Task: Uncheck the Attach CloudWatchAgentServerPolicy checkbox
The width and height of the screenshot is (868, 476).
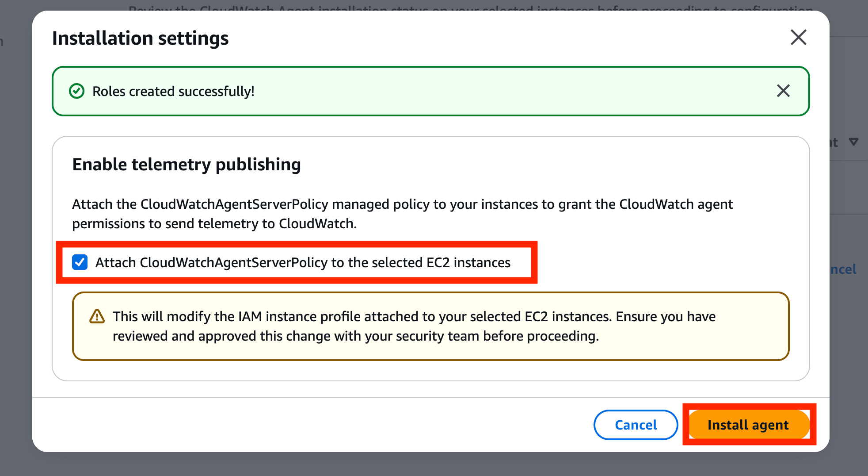Action: pyautogui.click(x=80, y=262)
